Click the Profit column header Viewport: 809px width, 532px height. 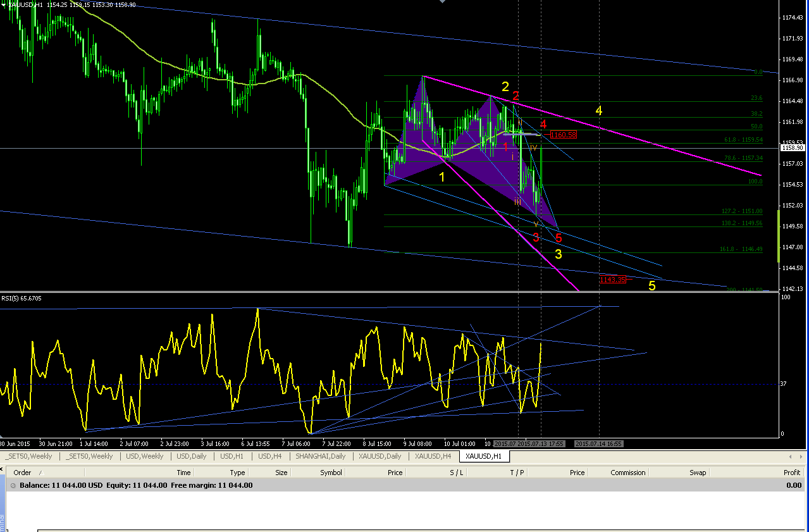792,473
